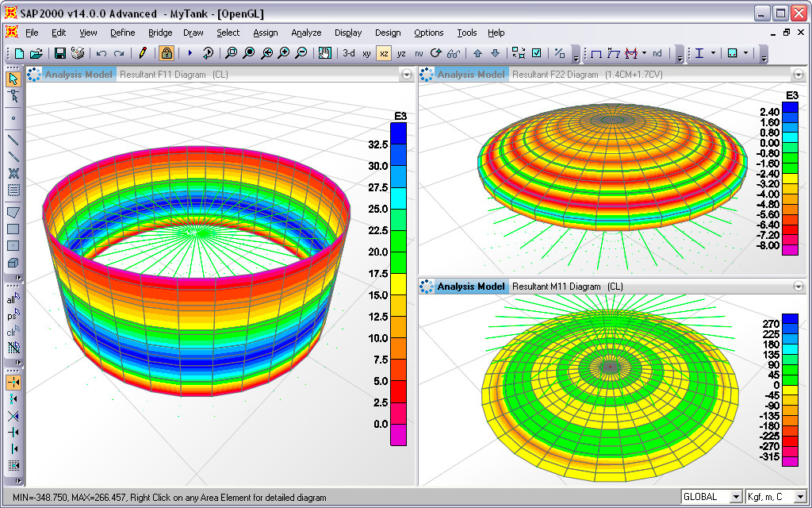Select the Pan hand tool
812x508 pixels.
coord(324,53)
